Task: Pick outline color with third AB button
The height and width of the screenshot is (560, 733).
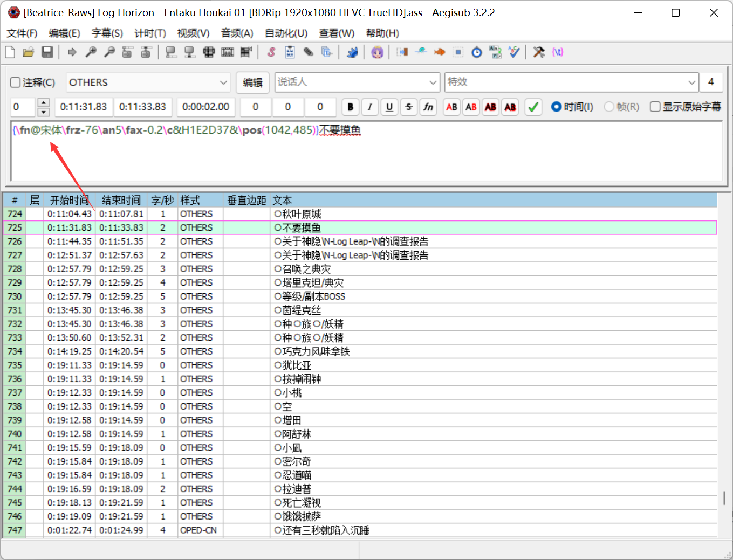Action: coord(491,107)
